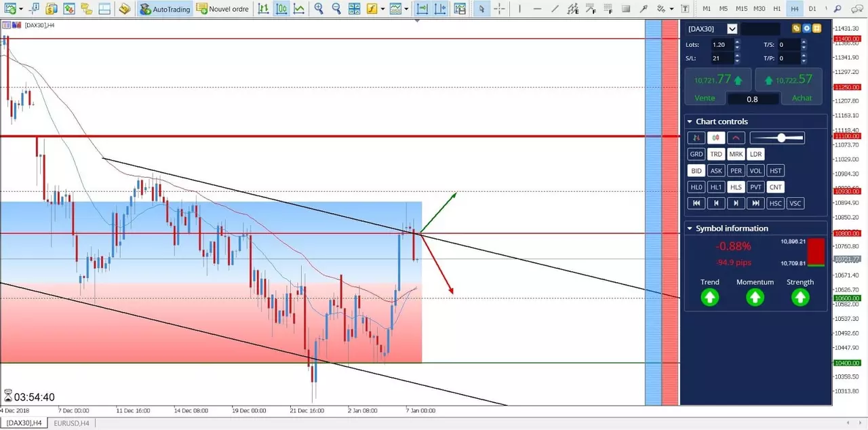Select the horizontal line tool
This screenshot has height=430, width=868.
[x=537, y=9]
